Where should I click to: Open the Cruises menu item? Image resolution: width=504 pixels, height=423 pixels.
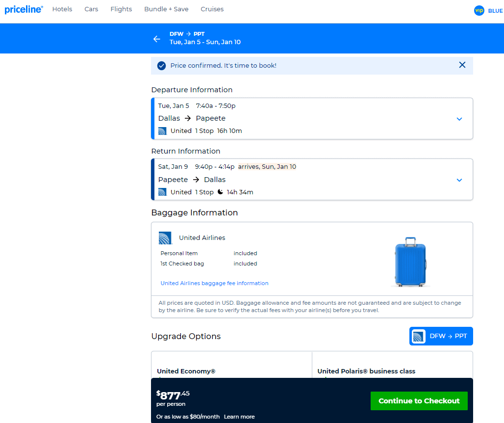[212, 9]
